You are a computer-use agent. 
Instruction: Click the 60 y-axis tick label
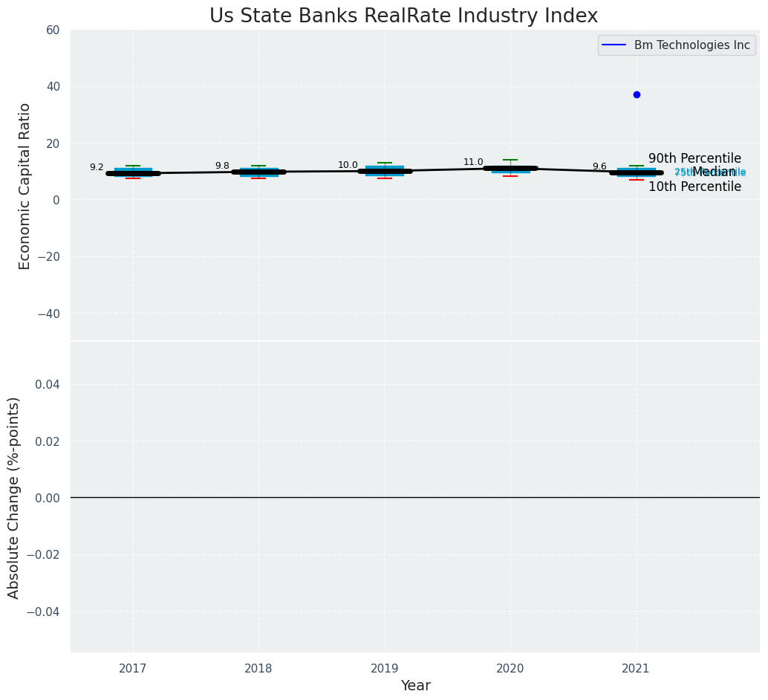[x=53, y=30]
